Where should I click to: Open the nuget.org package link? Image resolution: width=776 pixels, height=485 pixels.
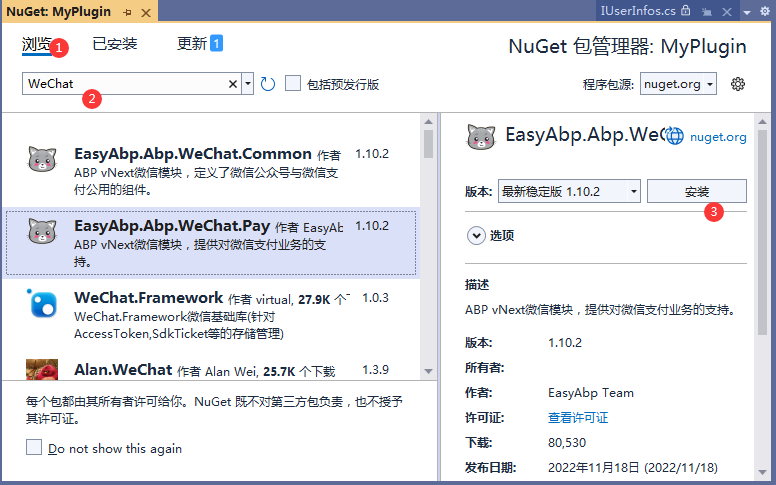[x=718, y=137]
